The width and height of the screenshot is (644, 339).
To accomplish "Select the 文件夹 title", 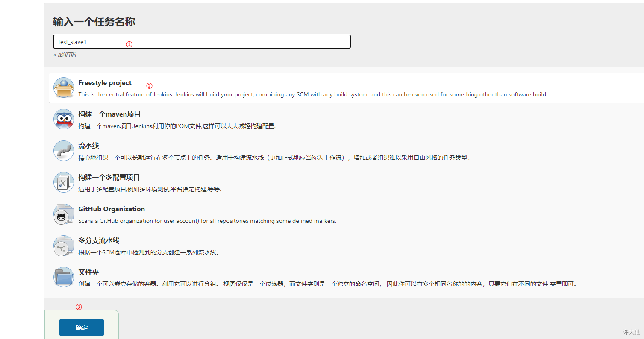I will [x=88, y=272].
